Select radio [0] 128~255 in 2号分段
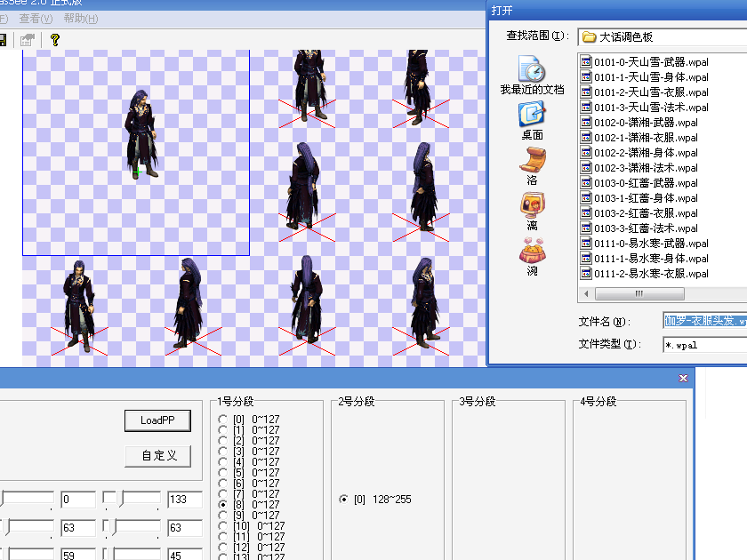Screen dimensions: 747x560 (x=343, y=499)
